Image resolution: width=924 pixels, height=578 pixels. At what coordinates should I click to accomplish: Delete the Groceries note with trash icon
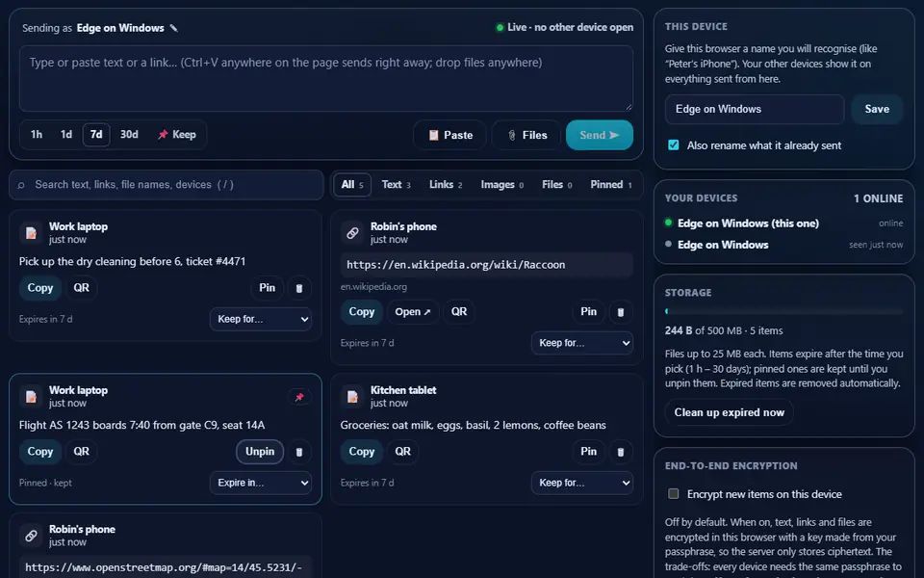pos(621,452)
